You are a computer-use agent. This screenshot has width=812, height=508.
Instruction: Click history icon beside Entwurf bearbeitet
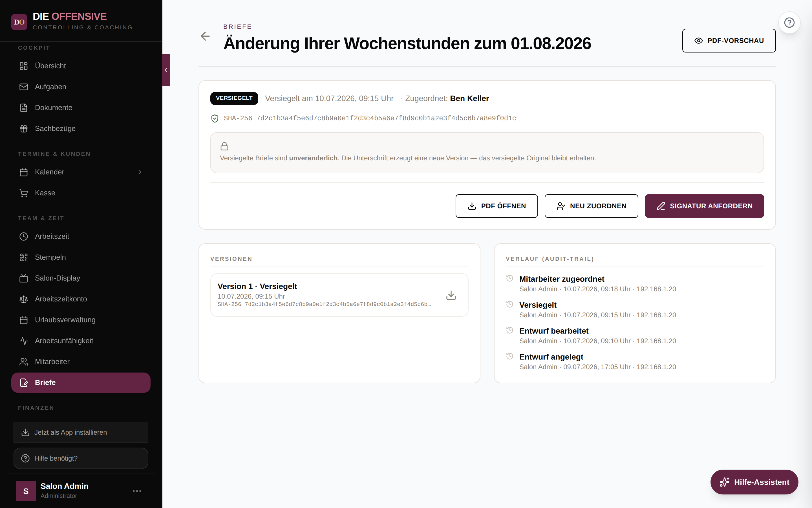(x=510, y=330)
